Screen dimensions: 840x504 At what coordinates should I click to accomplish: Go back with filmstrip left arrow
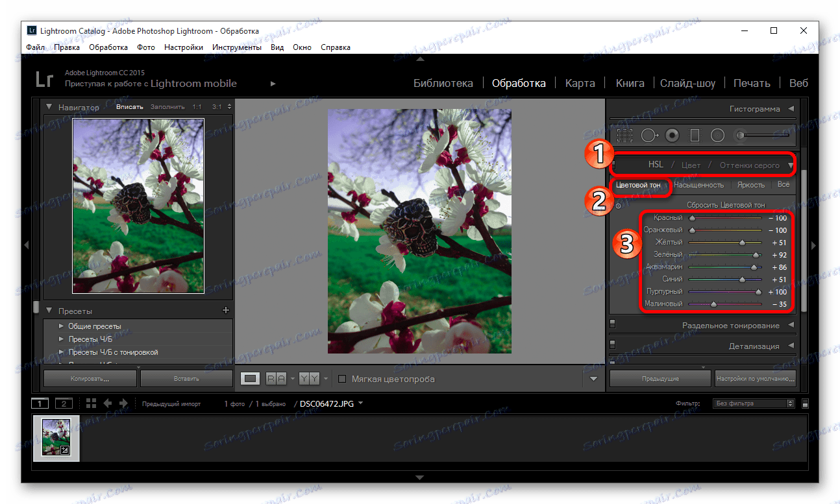(108, 403)
